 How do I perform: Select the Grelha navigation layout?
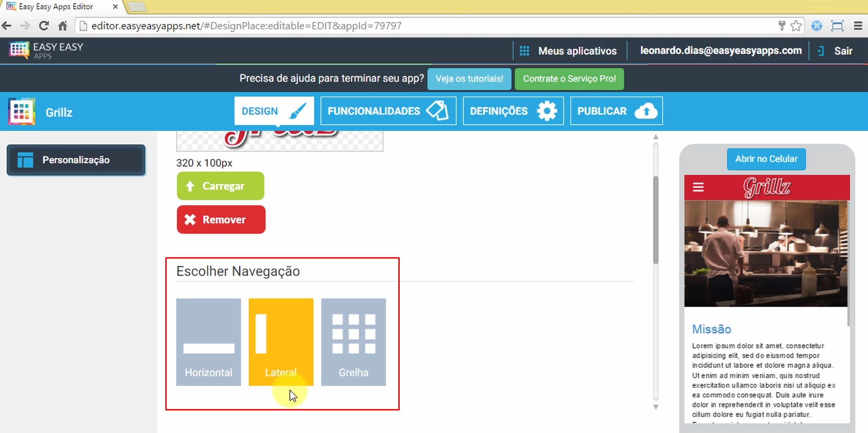pyautogui.click(x=353, y=342)
